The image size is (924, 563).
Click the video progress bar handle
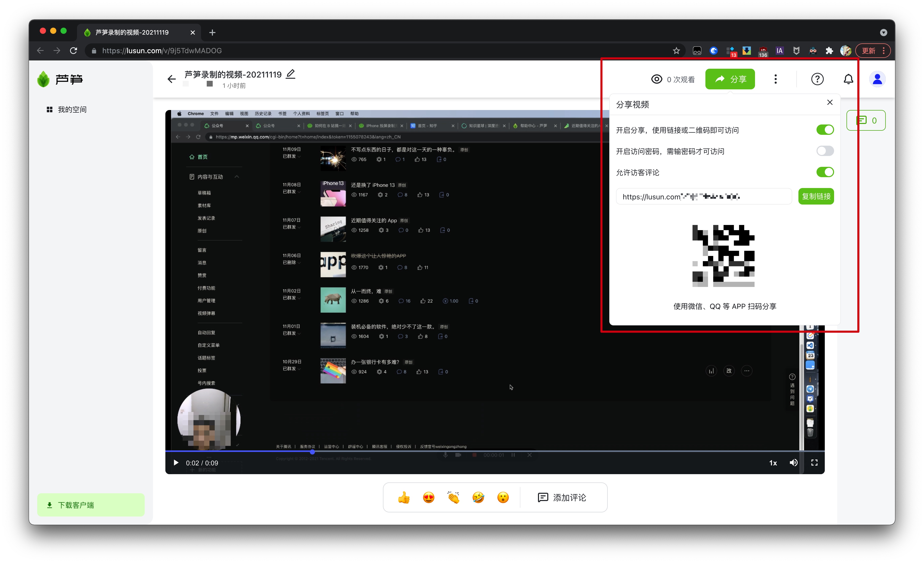(312, 452)
